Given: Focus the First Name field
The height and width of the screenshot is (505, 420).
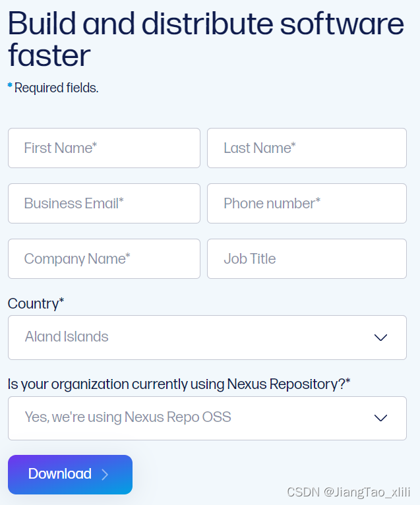Looking at the screenshot, I should point(104,148).
